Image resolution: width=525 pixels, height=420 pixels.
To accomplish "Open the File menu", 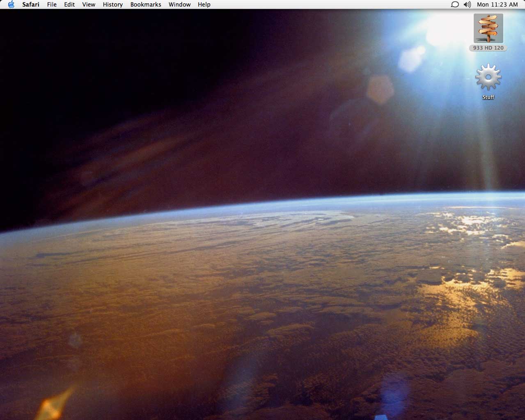I will pyautogui.click(x=52, y=5).
